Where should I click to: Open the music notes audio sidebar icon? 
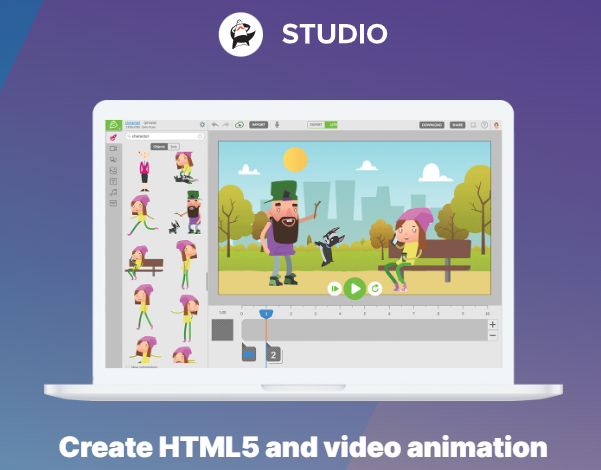tap(113, 192)
